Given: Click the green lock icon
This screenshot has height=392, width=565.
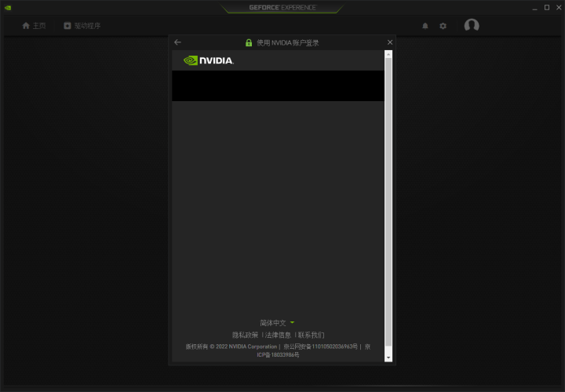Looking at the screenshot, I should pos(249,43).
